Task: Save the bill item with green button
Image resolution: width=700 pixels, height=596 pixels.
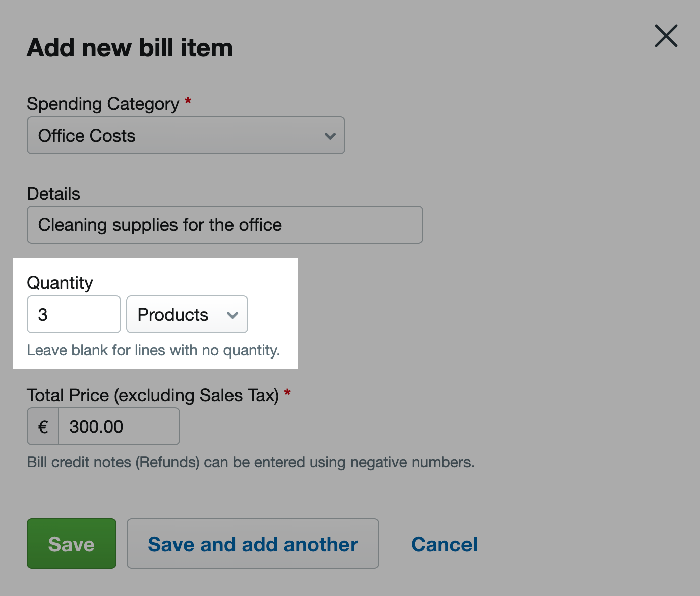Action: 72,544
